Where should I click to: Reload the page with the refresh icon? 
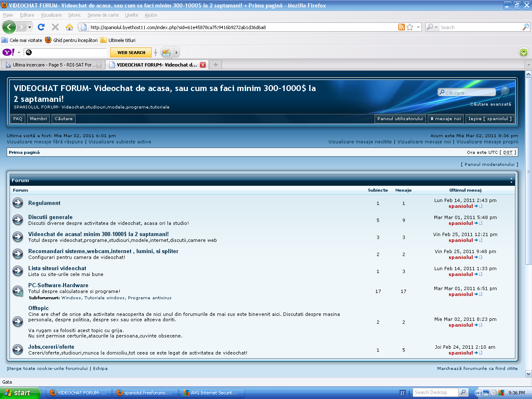[41, 27]
